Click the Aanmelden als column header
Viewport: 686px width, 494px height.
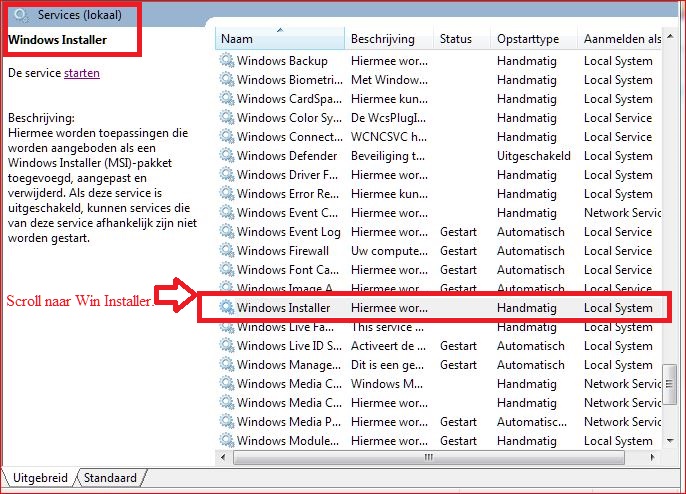click(620, 39)
